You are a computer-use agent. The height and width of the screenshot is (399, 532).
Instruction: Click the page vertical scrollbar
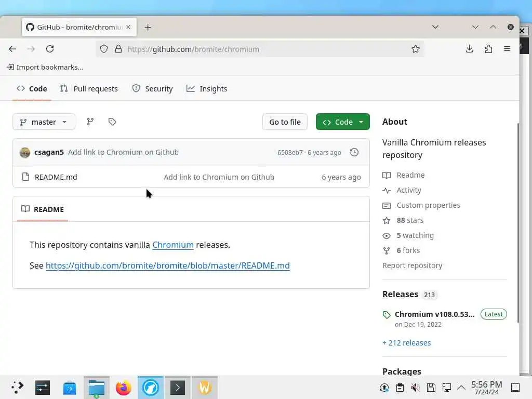518,222
